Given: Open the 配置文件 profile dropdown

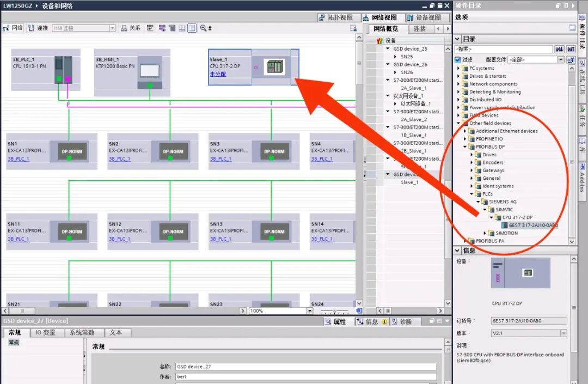Looking at the screenshot, I should pos(561,59).
